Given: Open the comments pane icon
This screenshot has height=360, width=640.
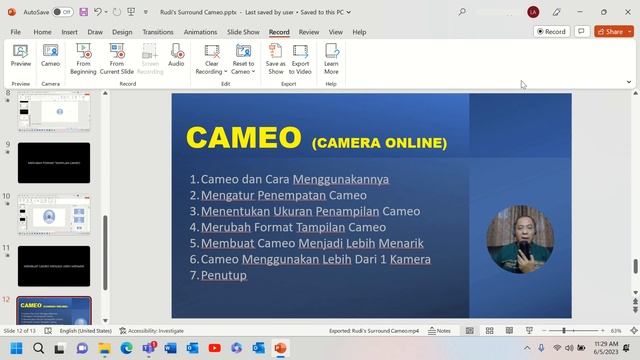Looking at the screenshot, I should point(582,31).
